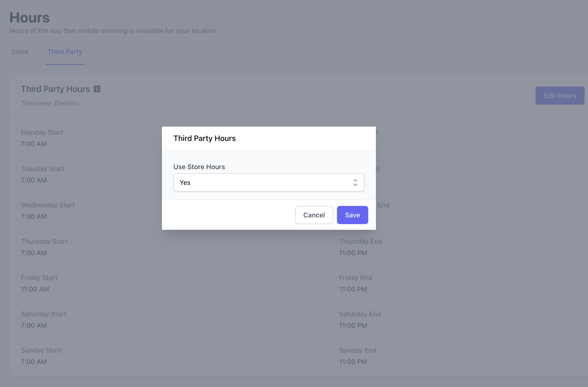Click the mobile ordering hours description text
588x387 pixels.
(113, 31)
